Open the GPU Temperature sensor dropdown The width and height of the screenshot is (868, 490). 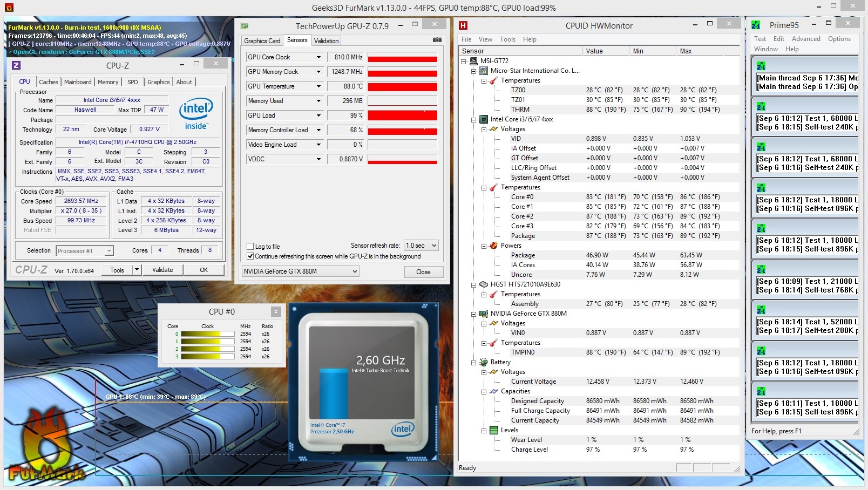(x=318, y=86)
